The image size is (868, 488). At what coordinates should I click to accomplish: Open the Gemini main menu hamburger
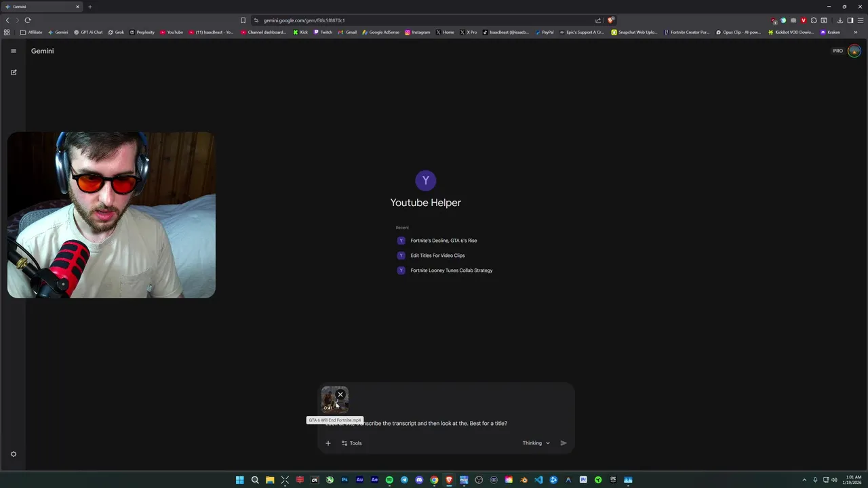13,51
